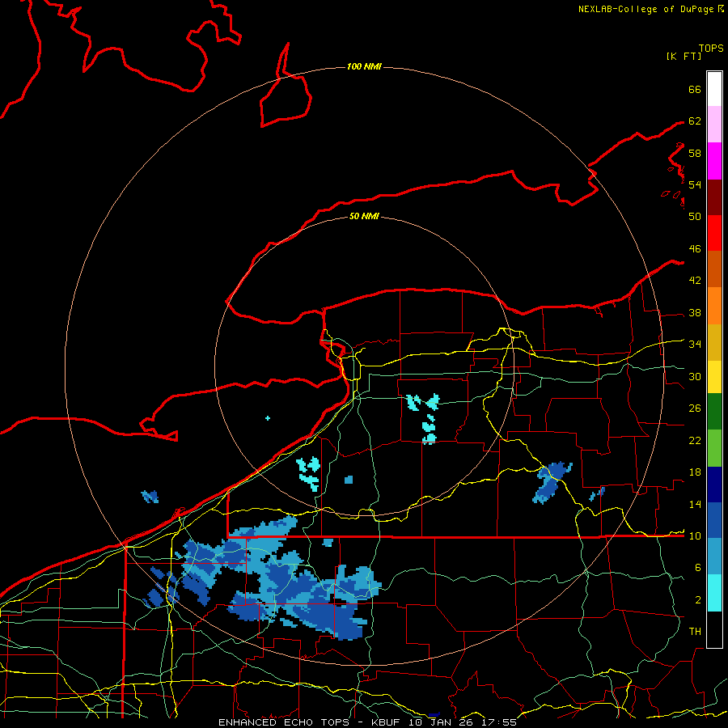Viewport: 728px width, 728px height.
Task: Click the legend value "58"
Action: click(x=695, y=153)
